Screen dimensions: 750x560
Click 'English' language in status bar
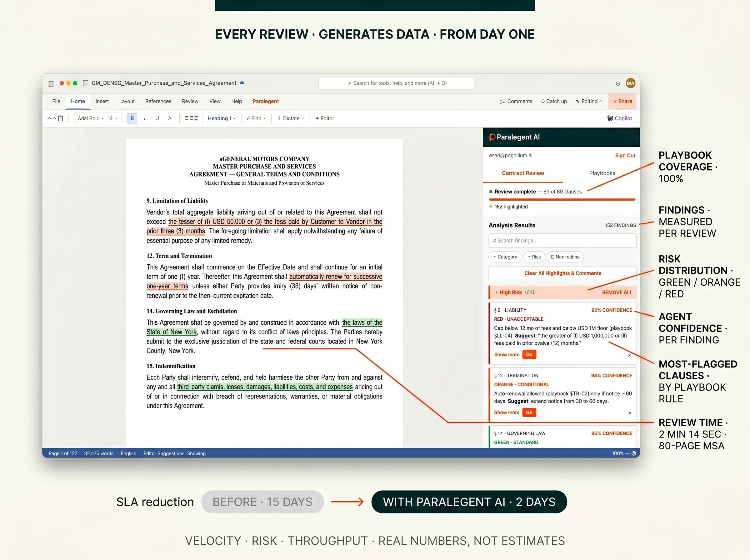pos(128,453)
